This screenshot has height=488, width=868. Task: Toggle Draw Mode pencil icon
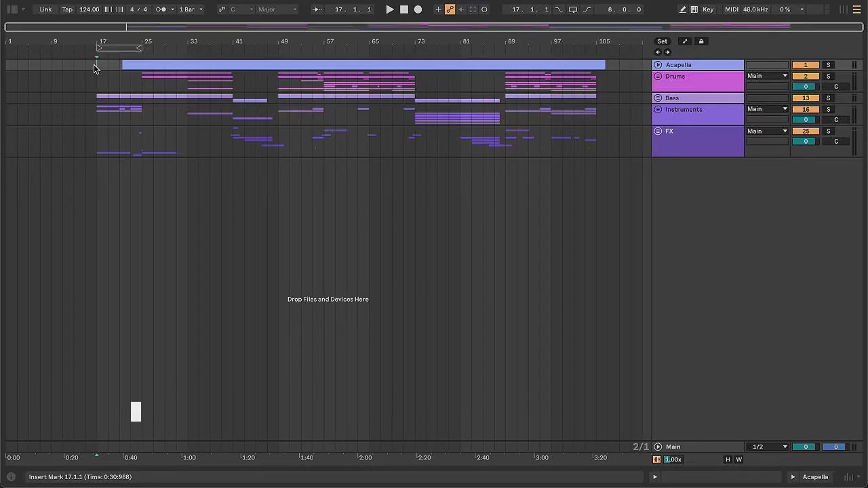682,9
